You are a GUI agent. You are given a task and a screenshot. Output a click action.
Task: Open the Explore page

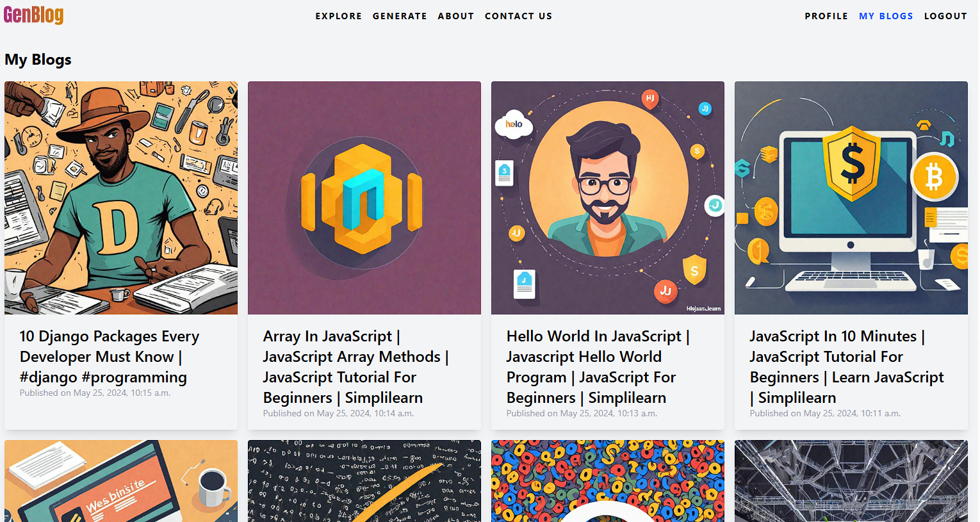click(339, 16)
